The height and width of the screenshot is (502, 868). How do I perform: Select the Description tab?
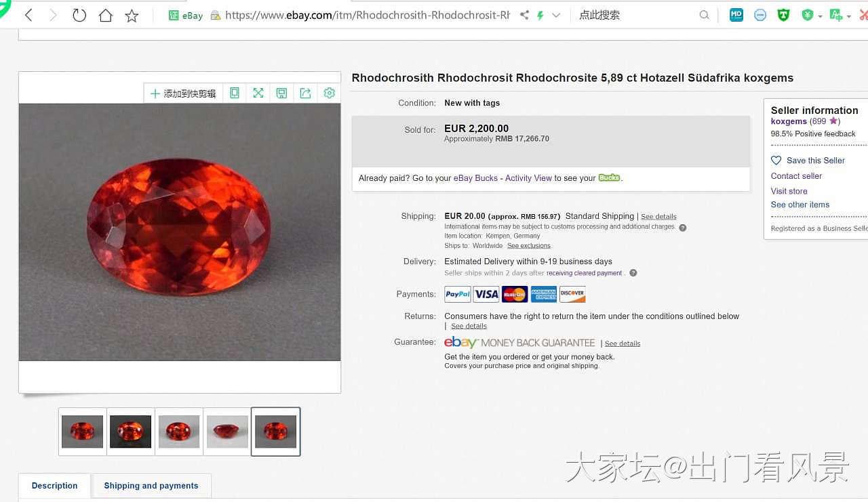(54, 486)
